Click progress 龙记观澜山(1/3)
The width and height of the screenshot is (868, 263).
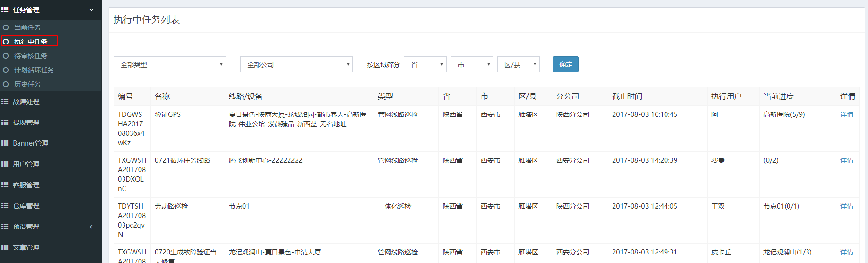(788, 252)
